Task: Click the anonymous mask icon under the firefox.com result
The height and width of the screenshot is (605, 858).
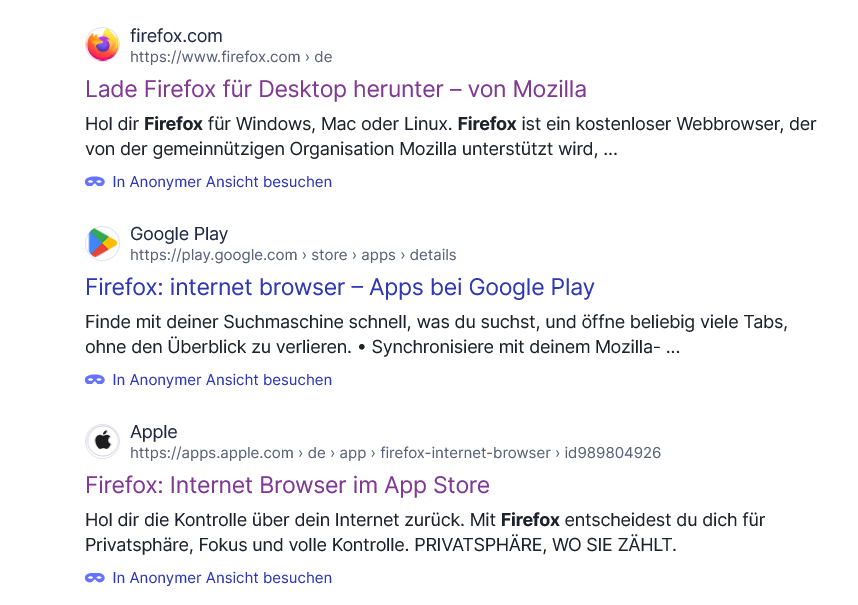Action: [95, 182]
